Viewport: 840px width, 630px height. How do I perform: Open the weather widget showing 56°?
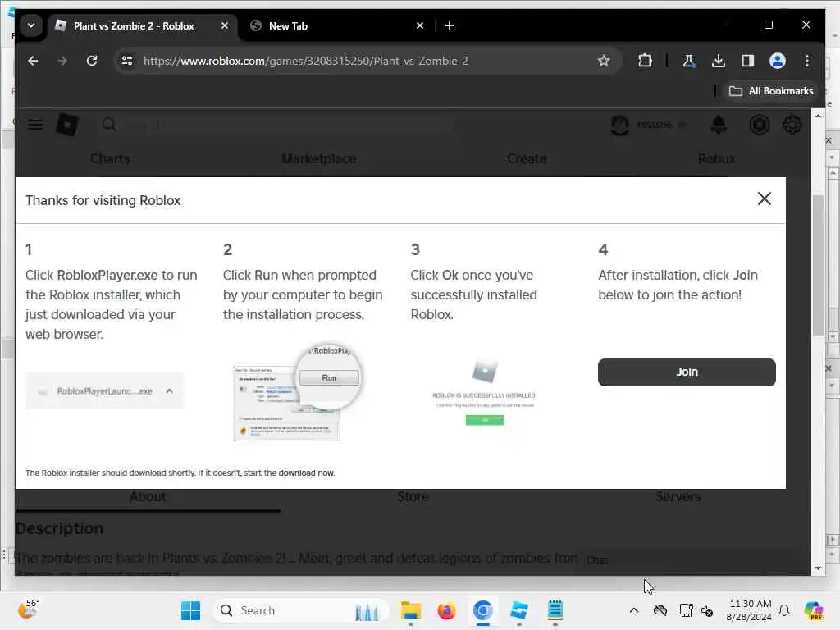pos(28,609)
